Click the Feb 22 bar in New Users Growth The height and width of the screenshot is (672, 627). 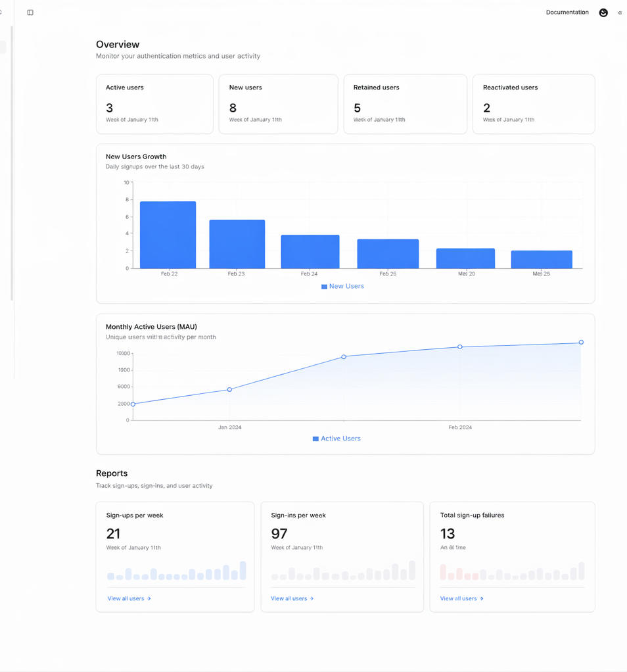pyautogui.click(x=168, y=235)
